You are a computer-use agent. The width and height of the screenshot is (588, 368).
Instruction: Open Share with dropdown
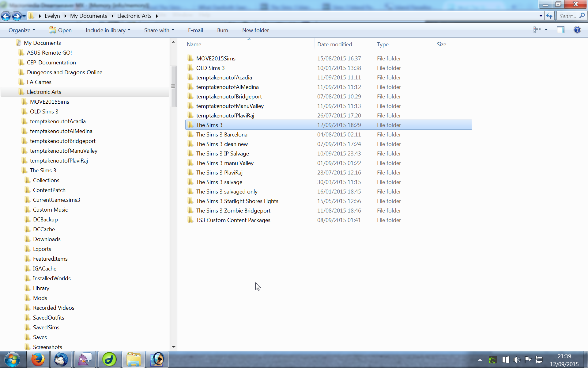click(x=159, y=30)
